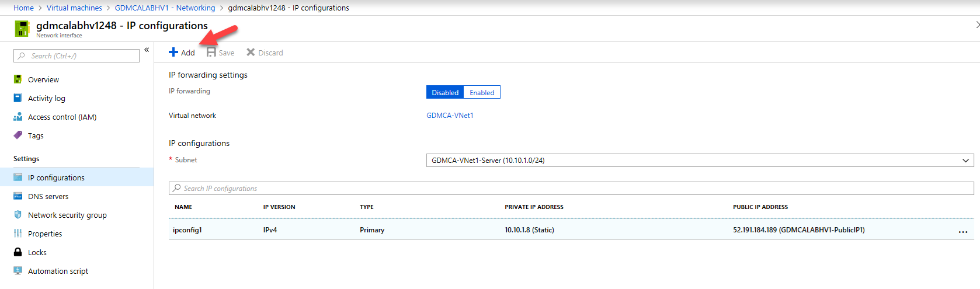Viewport: 980px width, 289px height.
Task: Click the IP configurations sidebar icon
Action: pos(18,177)
